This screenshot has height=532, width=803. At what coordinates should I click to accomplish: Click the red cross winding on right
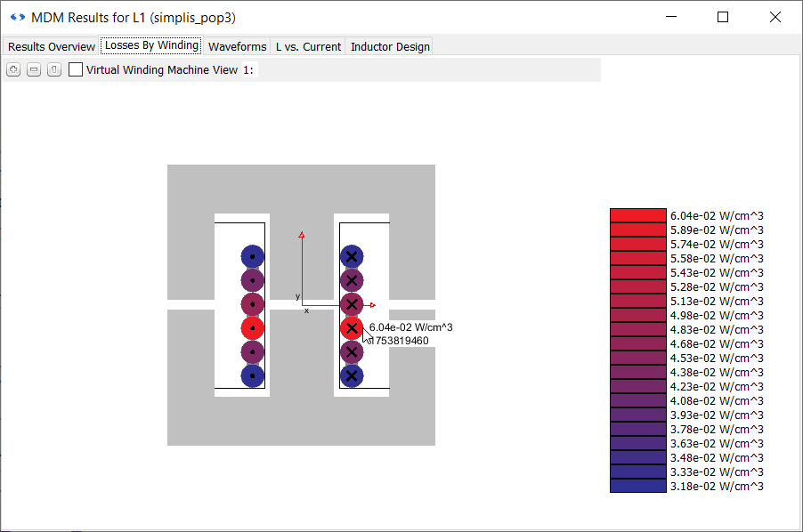pos(352,328)
